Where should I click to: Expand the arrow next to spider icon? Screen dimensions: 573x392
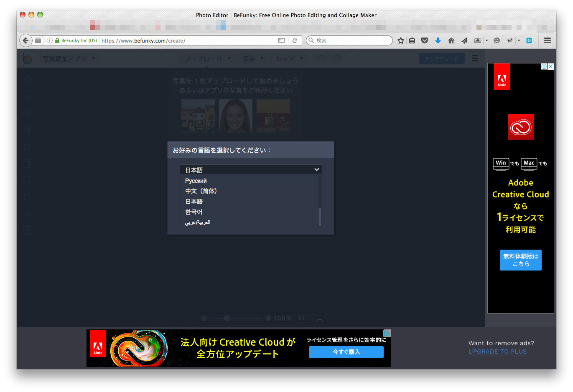(x=519, y=40)
